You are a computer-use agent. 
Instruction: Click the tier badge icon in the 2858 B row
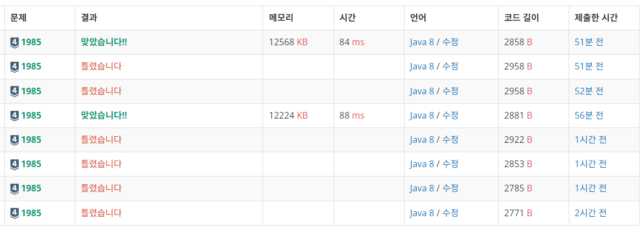[15, 42]
